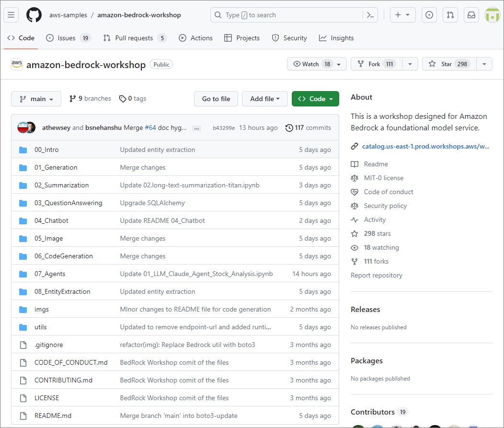Open the Watch notifications dropdown
Screen dimensions: 504x428
click(317, 64)
